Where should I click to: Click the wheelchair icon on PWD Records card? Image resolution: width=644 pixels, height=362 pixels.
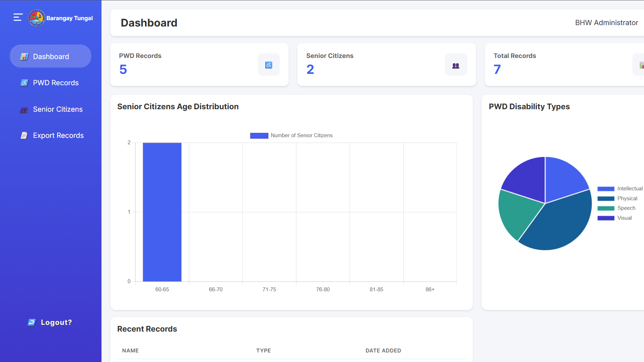268,65
